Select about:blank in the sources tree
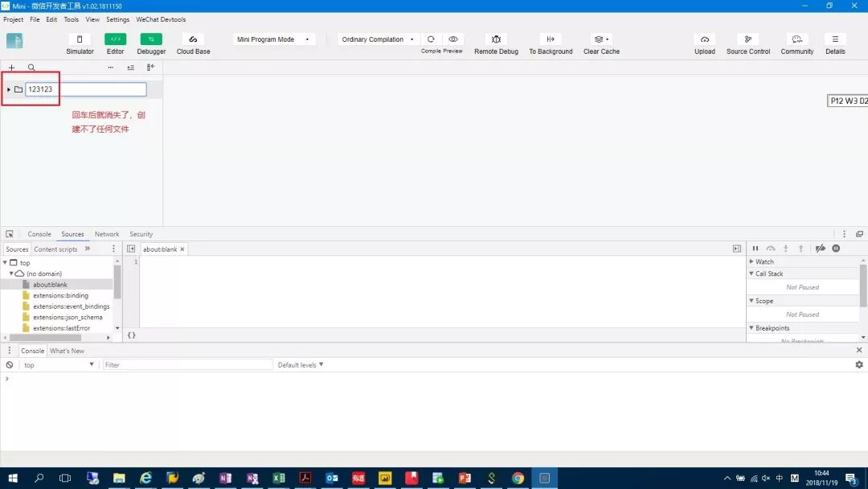The image size is (868, 489). [x=50, y=285]
